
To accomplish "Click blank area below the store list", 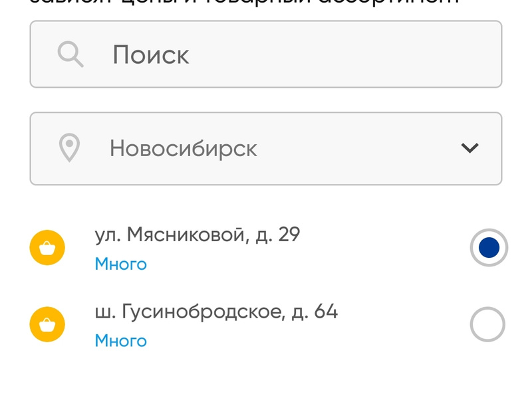I will tap(266, 382).
